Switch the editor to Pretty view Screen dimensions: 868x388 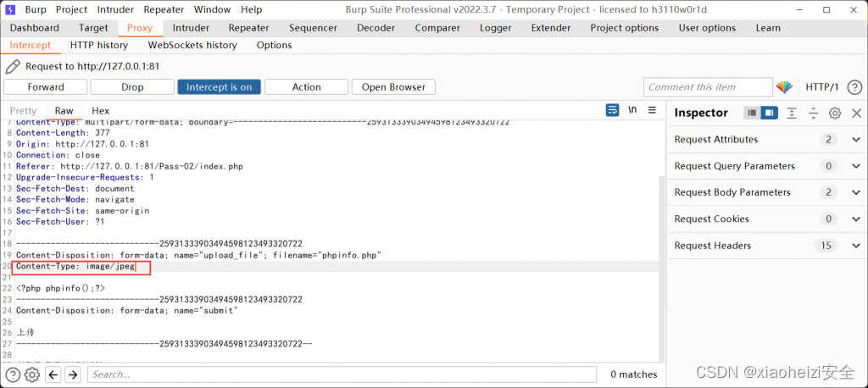[23, 111]
